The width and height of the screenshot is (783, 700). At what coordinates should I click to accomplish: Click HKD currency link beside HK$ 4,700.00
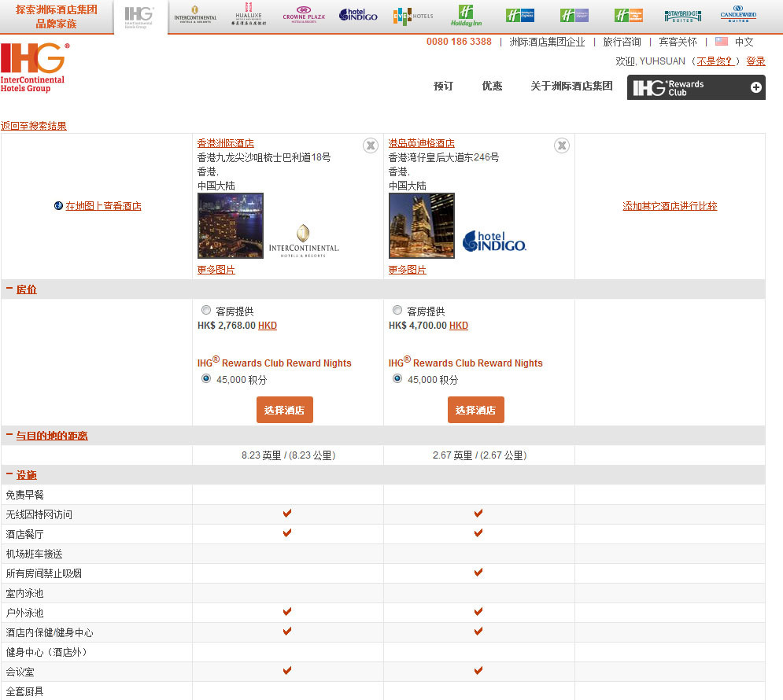459,326
